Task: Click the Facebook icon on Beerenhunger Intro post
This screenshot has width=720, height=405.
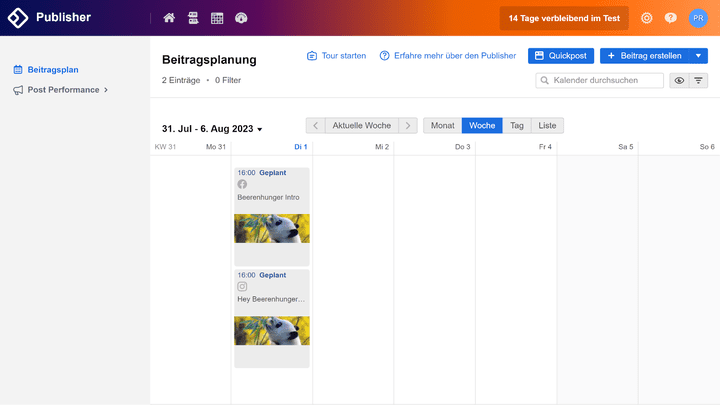Action: (242, 184)
